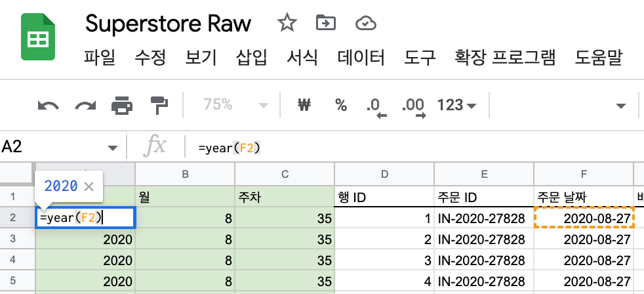The height and width of the screenshot is (294, 644).
Task: Select column F header
Action: click(584, 175)
